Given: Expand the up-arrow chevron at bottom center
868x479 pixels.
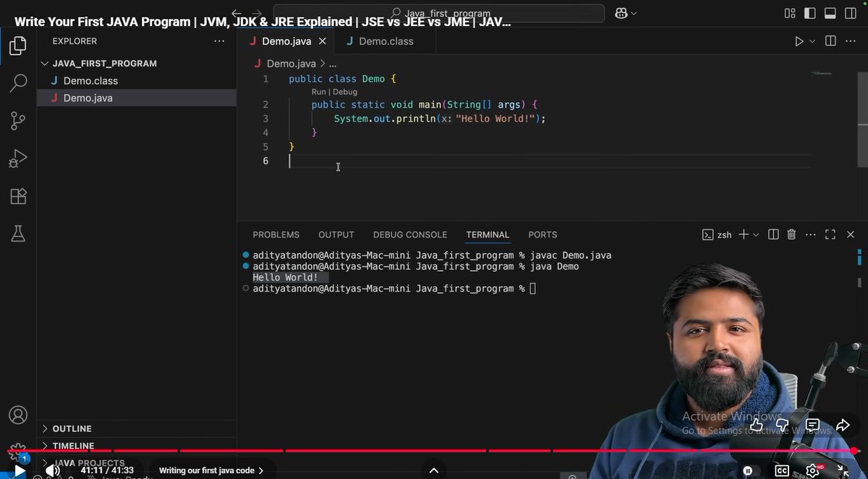Looking at the screenshot, I should click(433, 470).
